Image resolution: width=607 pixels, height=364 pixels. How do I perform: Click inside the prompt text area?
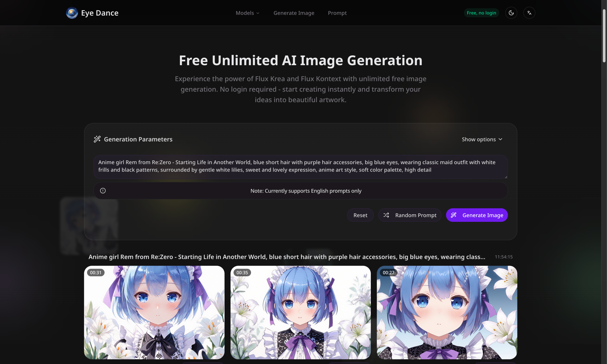300,166
